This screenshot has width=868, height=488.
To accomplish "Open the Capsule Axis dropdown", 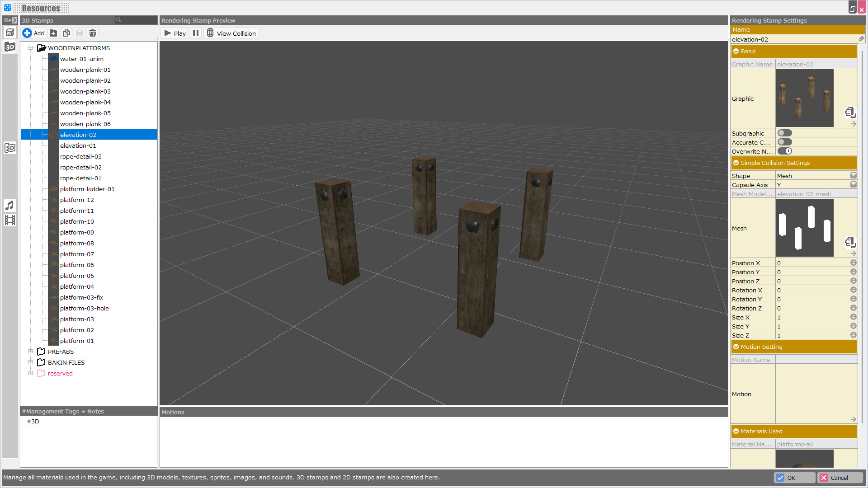I will (x=853, y=184).
